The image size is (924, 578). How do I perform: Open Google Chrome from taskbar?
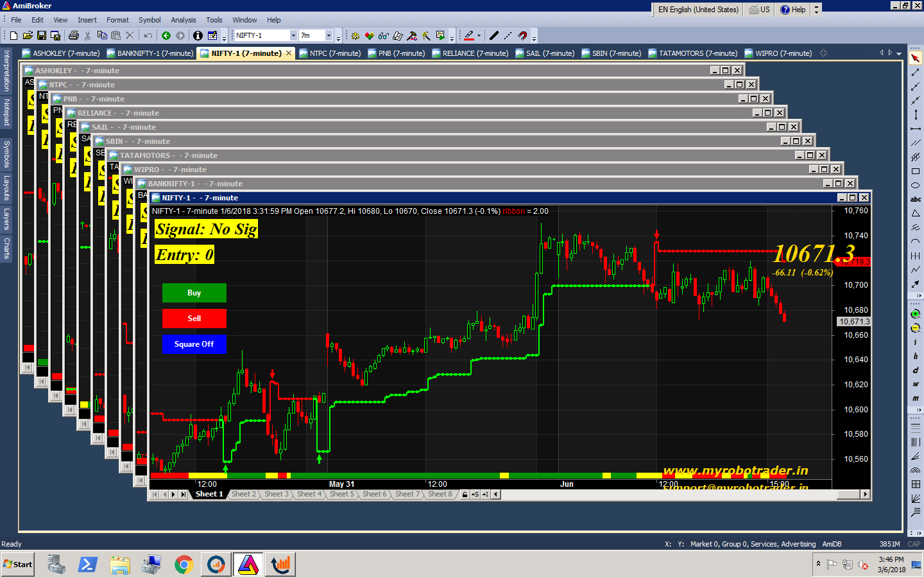(x=184, y=565)
